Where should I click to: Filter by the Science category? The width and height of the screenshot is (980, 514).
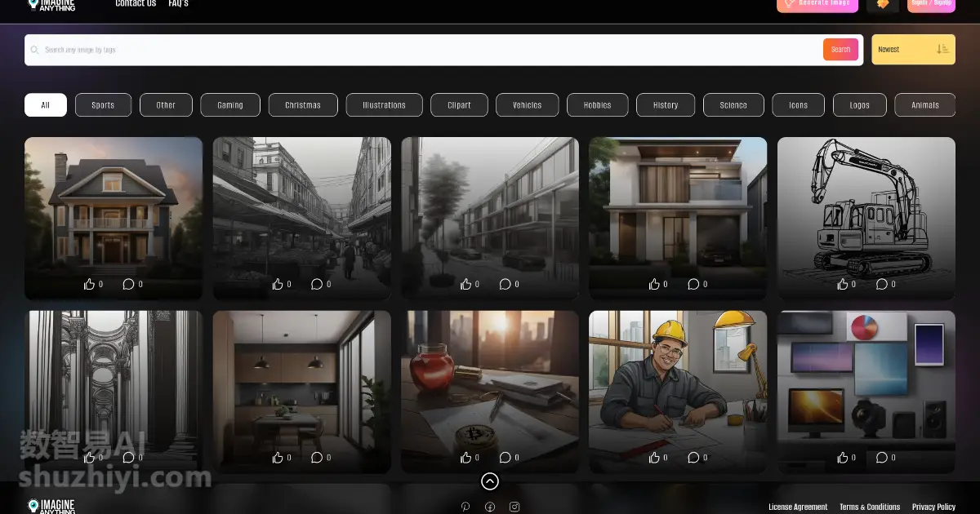[x=733, y=105]
